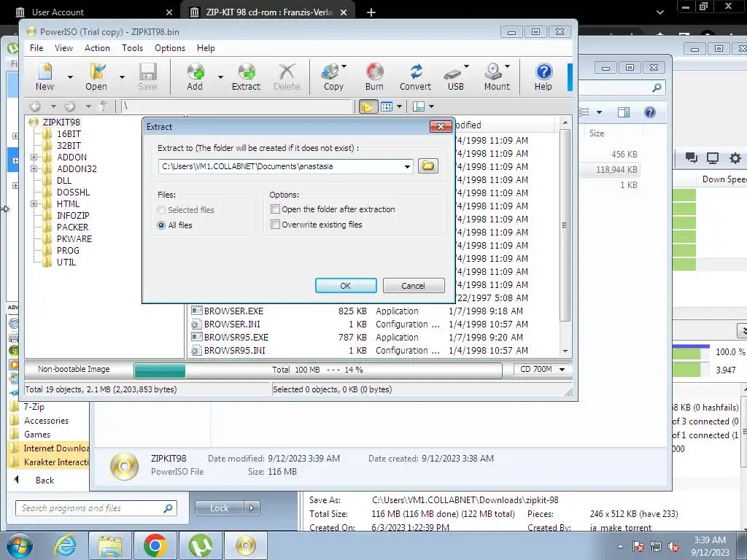
Task: Close the Extract dialog
Action: [x=441, y=126]
